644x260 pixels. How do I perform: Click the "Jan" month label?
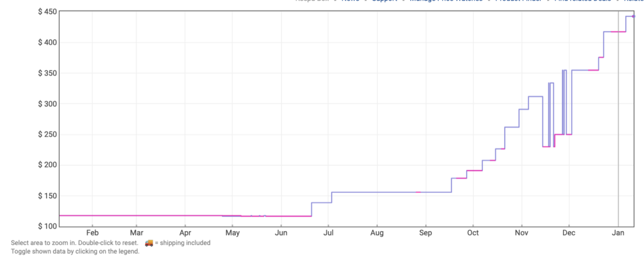(618, 234)
